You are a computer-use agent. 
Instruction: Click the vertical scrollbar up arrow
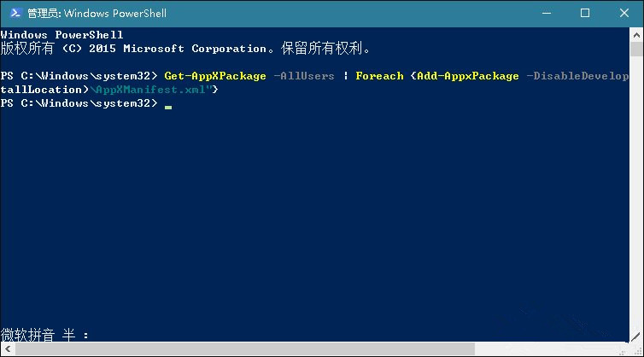click(x=636, y=35)
